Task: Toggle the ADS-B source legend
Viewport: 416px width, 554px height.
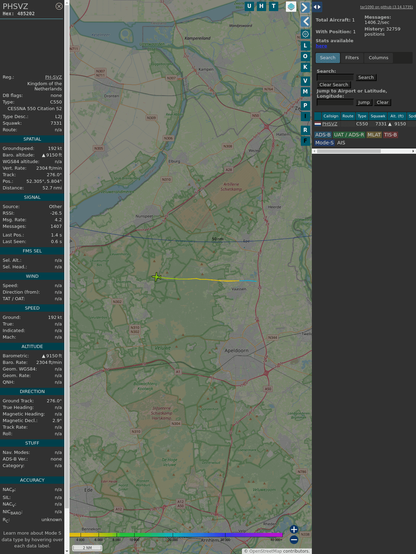Action: pyautogui.click(x=323, y=135)
